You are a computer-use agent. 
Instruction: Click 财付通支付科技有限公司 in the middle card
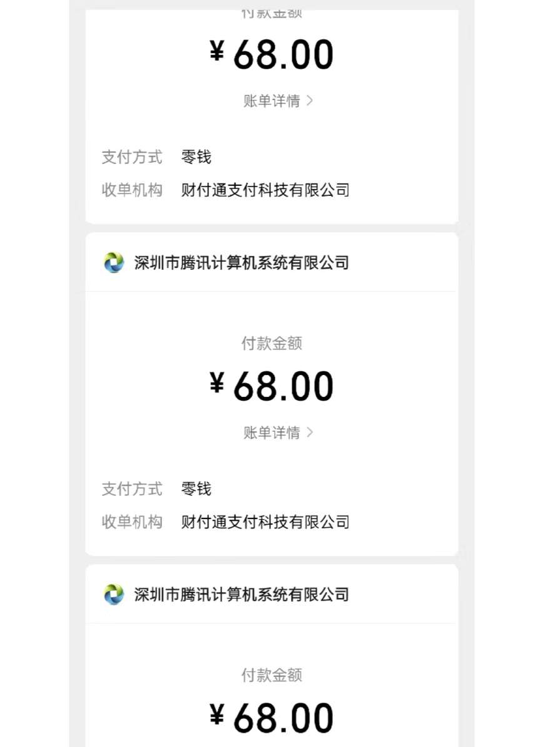pyautogui.click(x=265, y=522)
